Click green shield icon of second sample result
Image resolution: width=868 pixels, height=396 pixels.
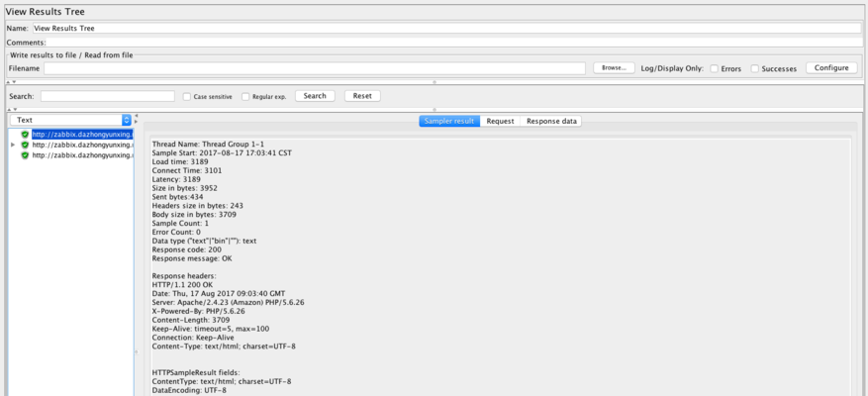[25, 145]
